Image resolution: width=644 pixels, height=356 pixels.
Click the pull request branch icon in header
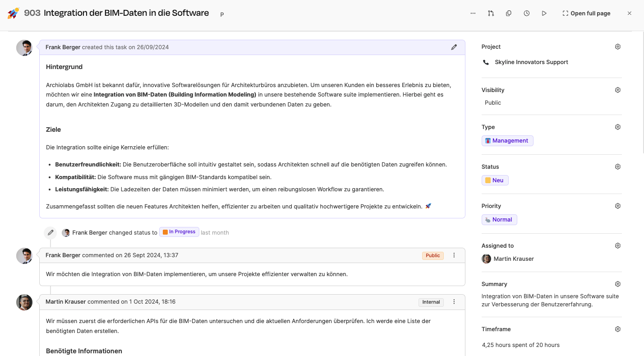click(x=491, y=14)
